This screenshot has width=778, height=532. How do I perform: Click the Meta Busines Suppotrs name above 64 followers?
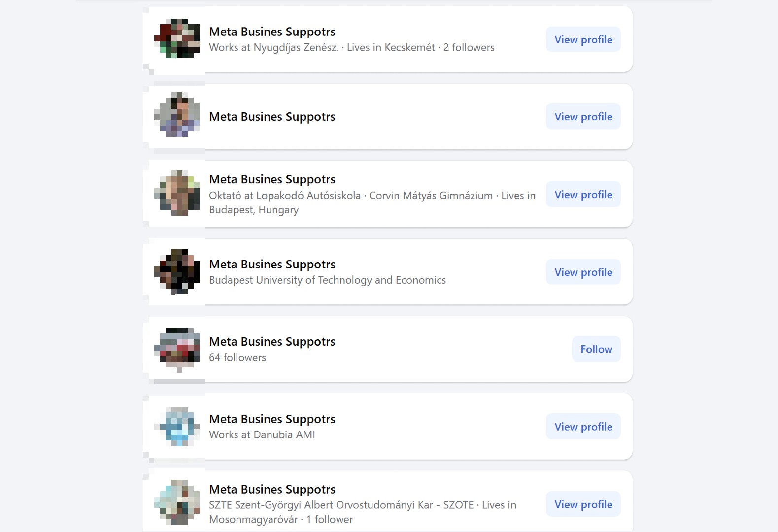272,342
